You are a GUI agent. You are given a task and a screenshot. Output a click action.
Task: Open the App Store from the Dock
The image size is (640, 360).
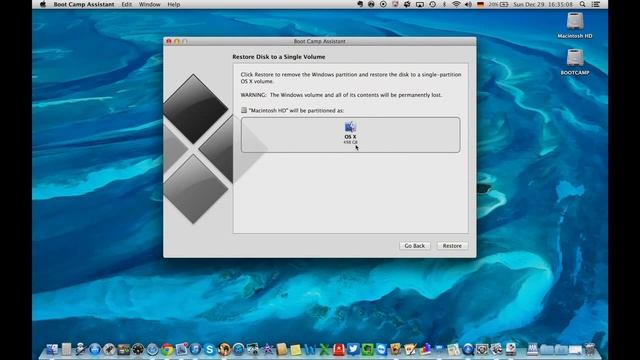95,349
